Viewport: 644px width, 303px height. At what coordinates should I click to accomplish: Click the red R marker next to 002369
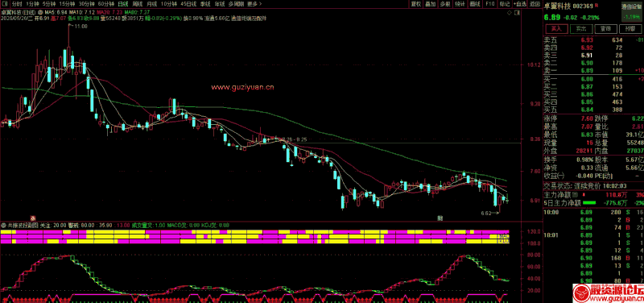click(x=596, y=6)
